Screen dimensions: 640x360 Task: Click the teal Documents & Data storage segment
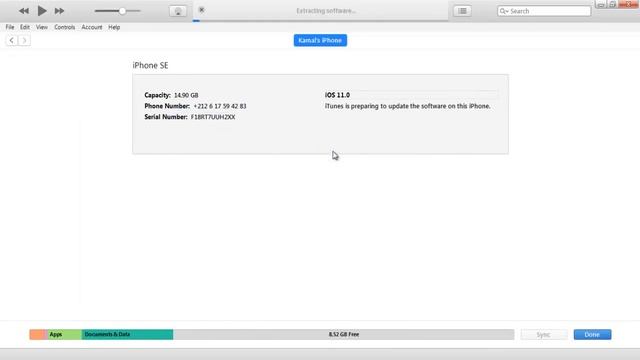click(127, 334)
